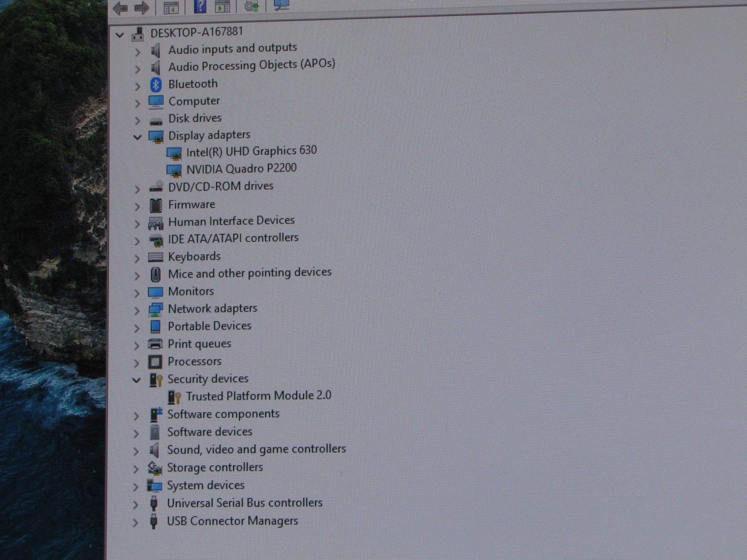This screenshot has width=747, height=560.
Task: Collapse the Security devices category
Action: coord(137,381)
